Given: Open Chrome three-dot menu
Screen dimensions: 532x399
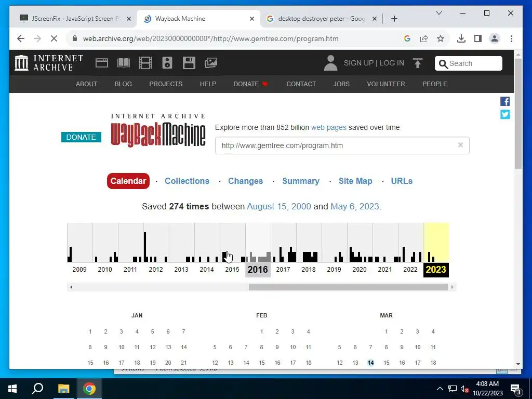Looking at the screenshot, I should click(511, 38).
